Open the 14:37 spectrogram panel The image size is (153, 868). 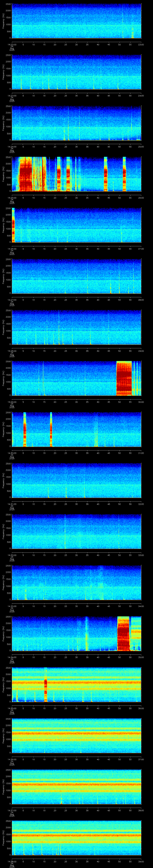(x=76, y=787)
